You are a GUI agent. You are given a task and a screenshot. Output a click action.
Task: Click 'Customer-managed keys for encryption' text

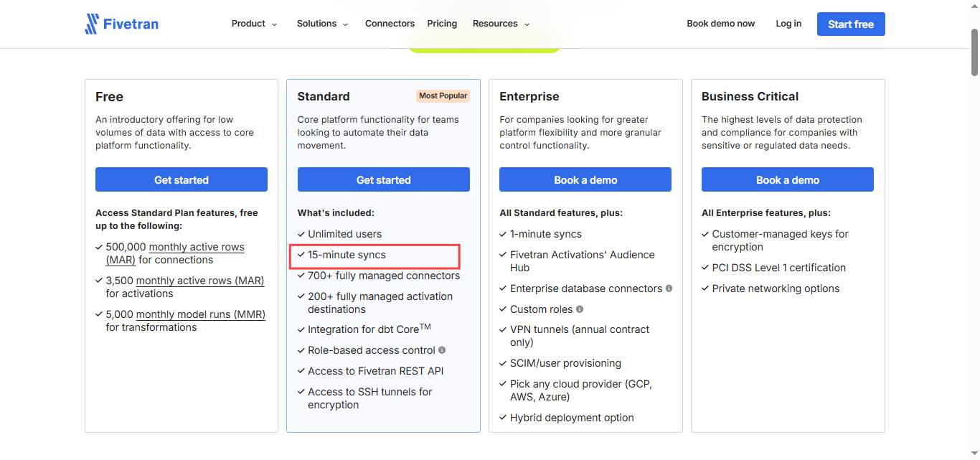click(x=781, y=240)
